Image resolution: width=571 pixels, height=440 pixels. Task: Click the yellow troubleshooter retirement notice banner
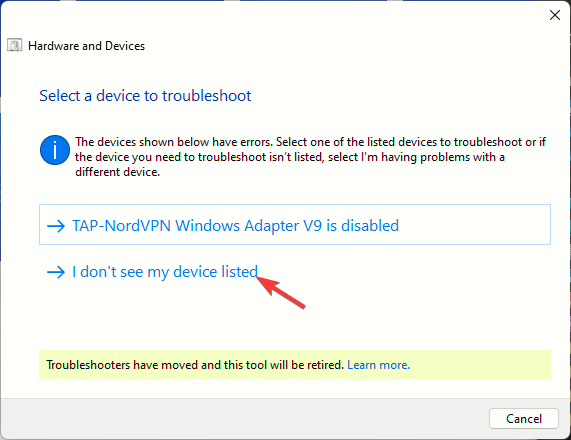(x=295, y=365)
